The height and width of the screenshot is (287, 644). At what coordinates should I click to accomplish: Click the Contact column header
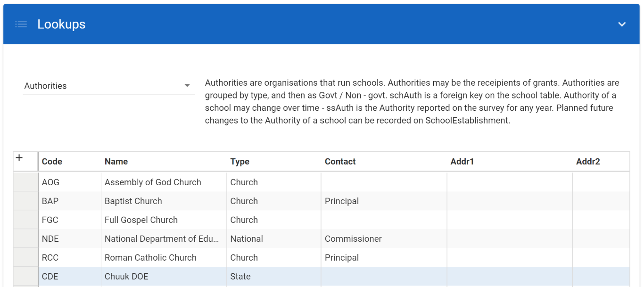[x=340, y=162]
